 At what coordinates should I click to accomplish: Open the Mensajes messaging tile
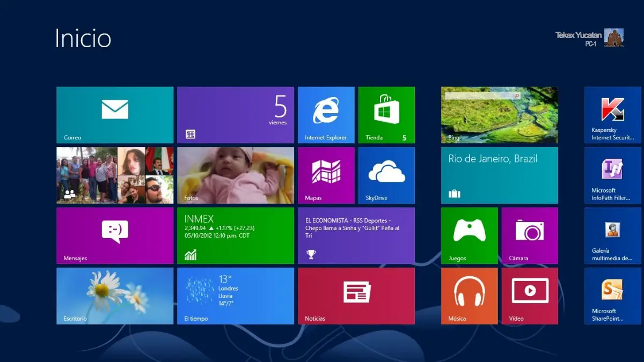coord(115,235)
